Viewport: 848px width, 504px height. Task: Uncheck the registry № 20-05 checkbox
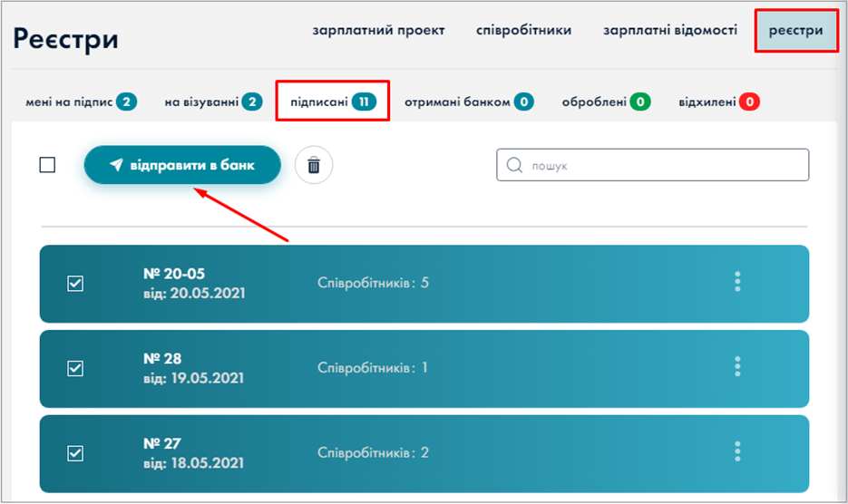76,284
